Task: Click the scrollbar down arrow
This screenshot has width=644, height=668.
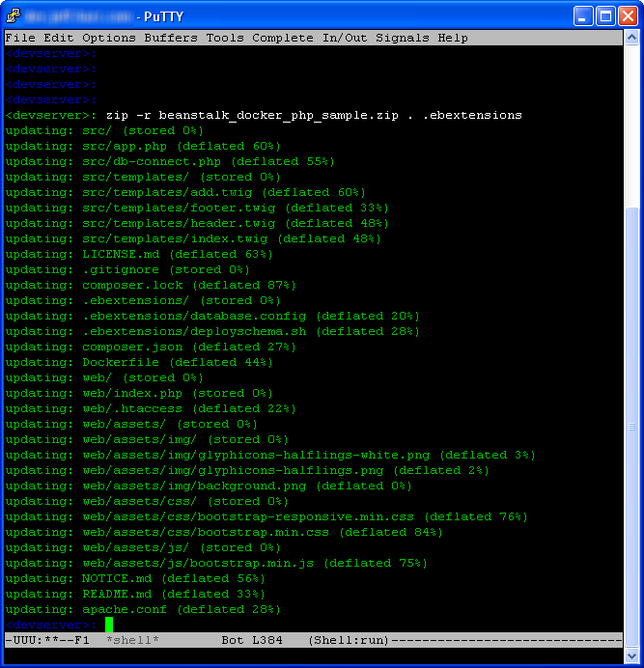Action: (x=631, y=655)
